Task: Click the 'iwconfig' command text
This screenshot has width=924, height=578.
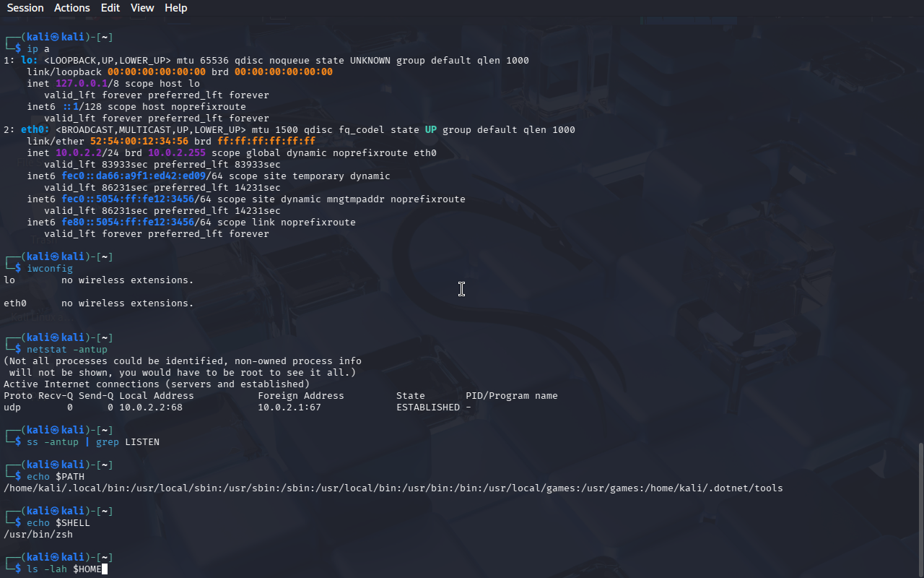Action: tap(50, 269)
